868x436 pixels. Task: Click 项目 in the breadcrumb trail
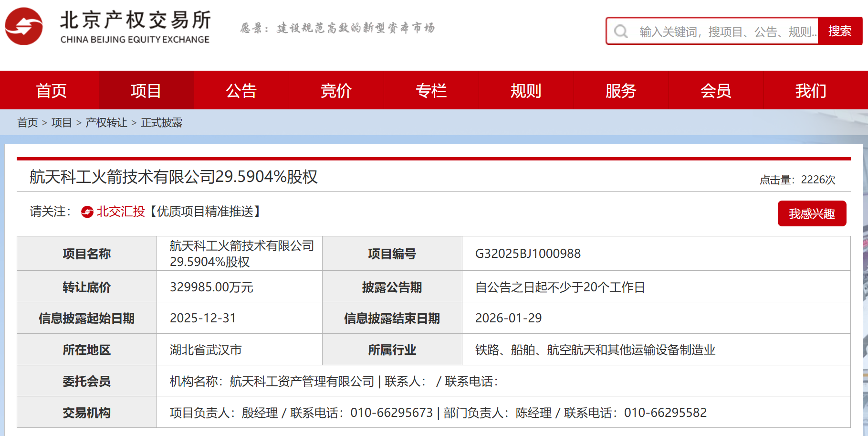click(62, 123)
